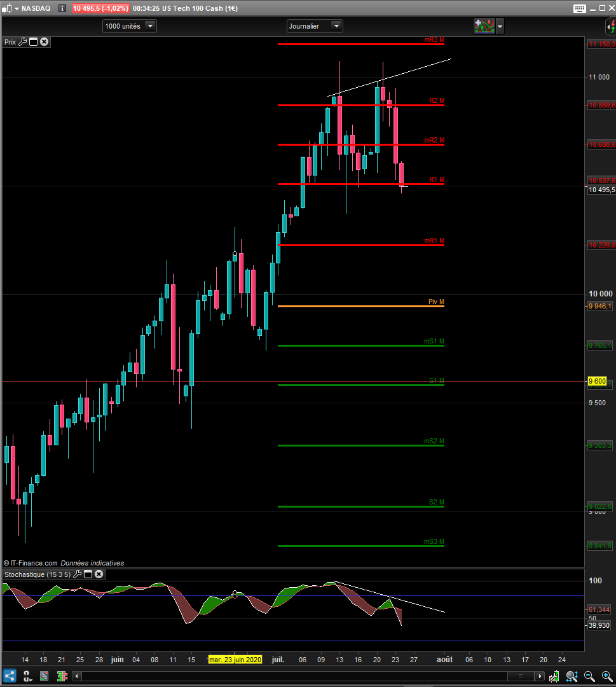Screen dimensions: 616x687
Task: Maximize the Stochastique panel window icon
Action: point(88,574)
